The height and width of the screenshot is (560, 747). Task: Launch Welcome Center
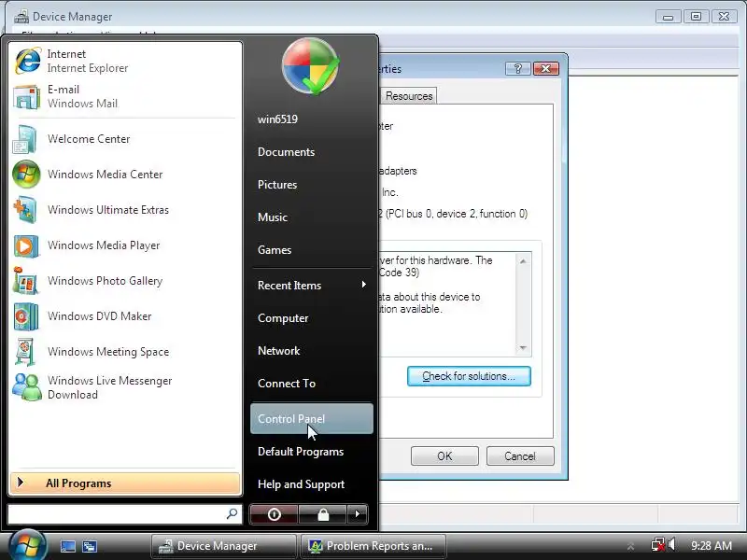(125, 139)
